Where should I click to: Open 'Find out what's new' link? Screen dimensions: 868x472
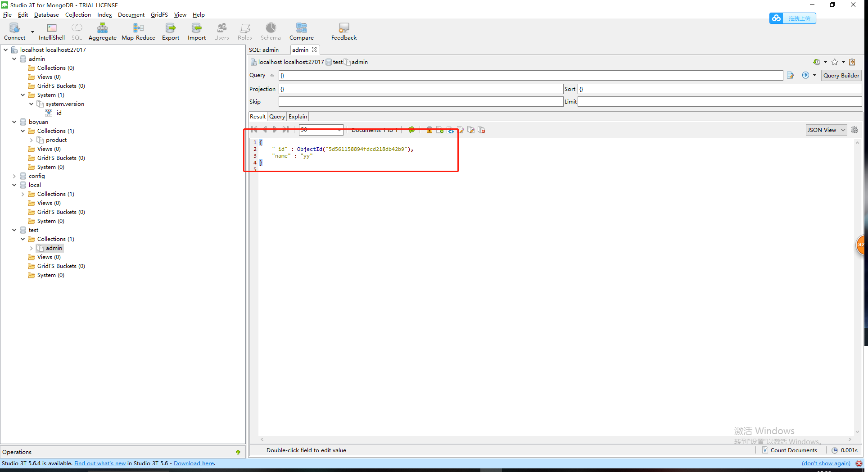click(x=100, y=463)
